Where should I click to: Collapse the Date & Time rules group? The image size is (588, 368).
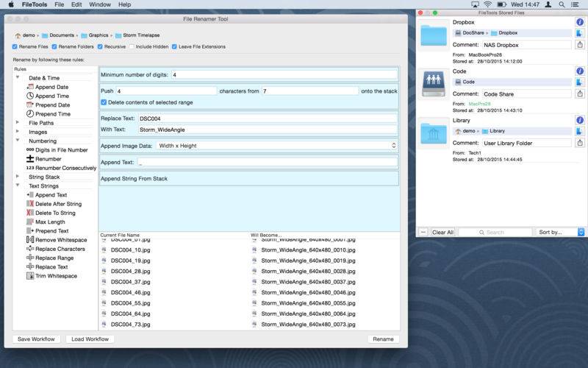coord(17,77)
